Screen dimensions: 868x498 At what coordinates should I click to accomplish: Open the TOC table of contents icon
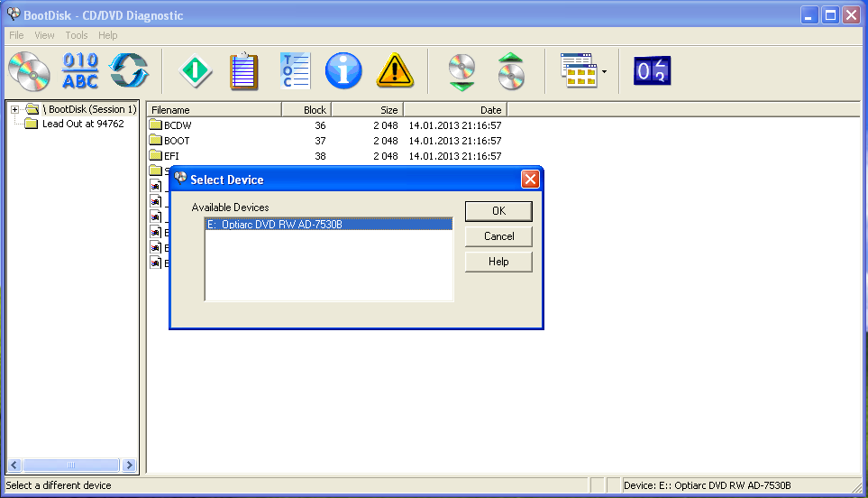(295, 70)
